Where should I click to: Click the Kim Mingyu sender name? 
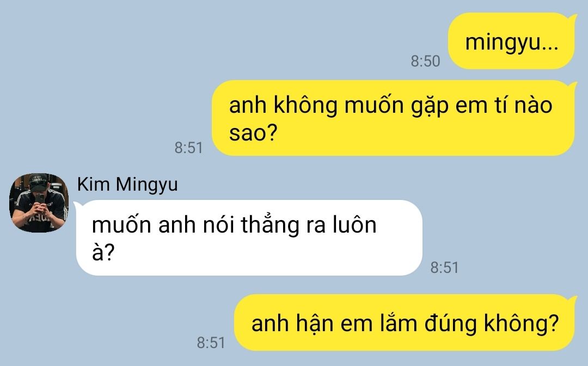point(127,185)
